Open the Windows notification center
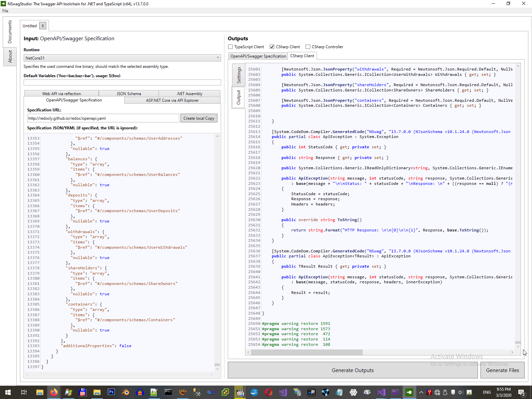Viewport: 532px width, 399px height. tap(521, 392)
